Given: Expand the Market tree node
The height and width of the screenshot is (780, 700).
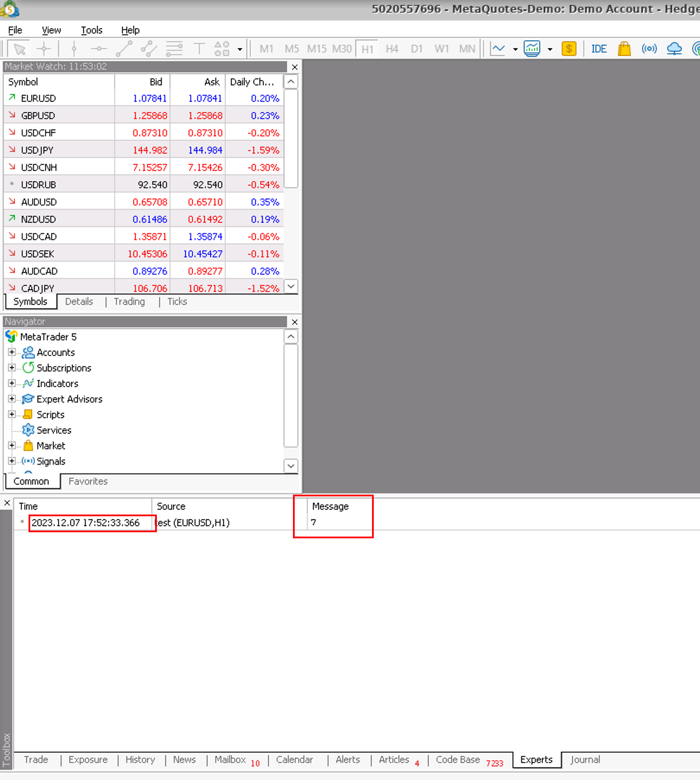Looking at the screenshot, I should tap(12, 445).
